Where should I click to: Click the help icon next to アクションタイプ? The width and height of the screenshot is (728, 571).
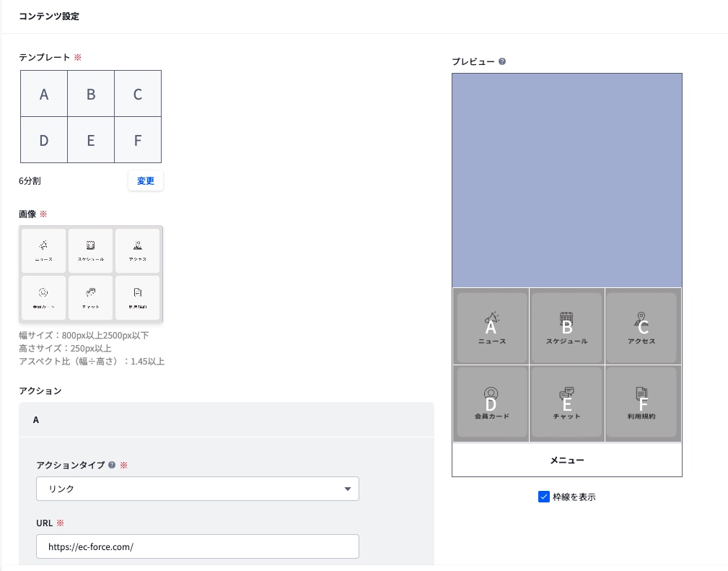click(x=112, y=465)
